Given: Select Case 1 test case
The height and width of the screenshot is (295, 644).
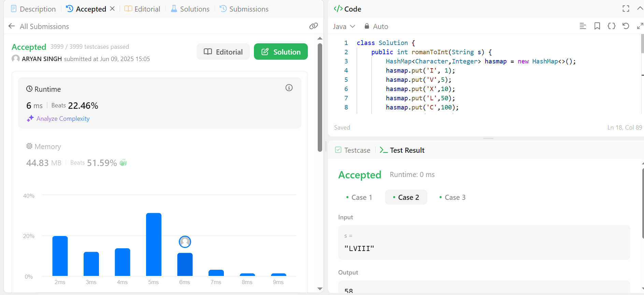Looking at the screenshot, I should tap(359, 197).
